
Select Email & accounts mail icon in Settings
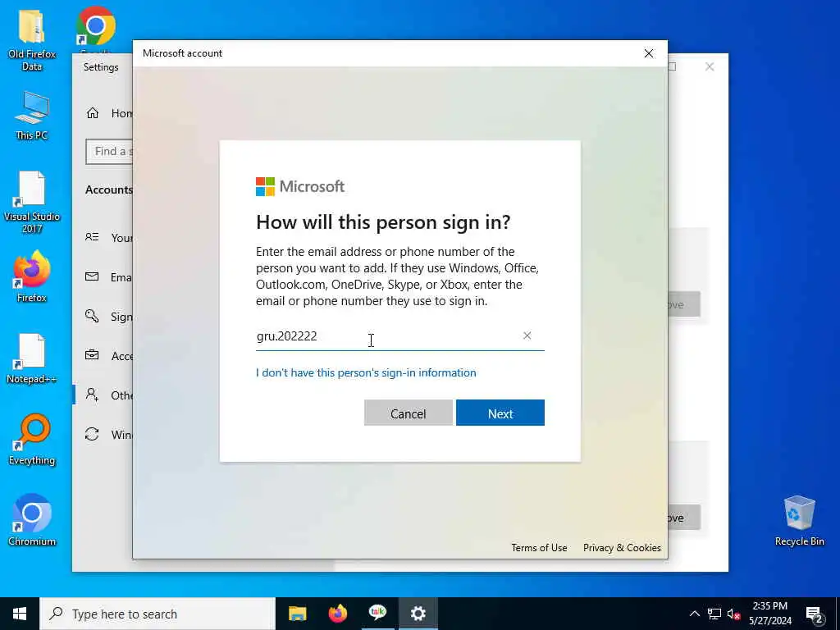tap(92, 276)
